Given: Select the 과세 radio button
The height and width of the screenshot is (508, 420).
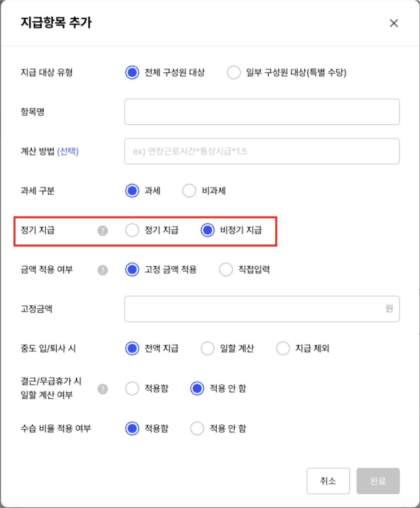Looking at the screenshot, I should (x=132, y=191).
